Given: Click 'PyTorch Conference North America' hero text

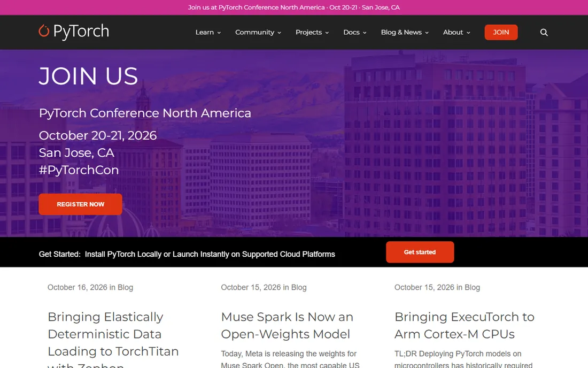Looking at the screenshot, I should [x=145, y=113].
